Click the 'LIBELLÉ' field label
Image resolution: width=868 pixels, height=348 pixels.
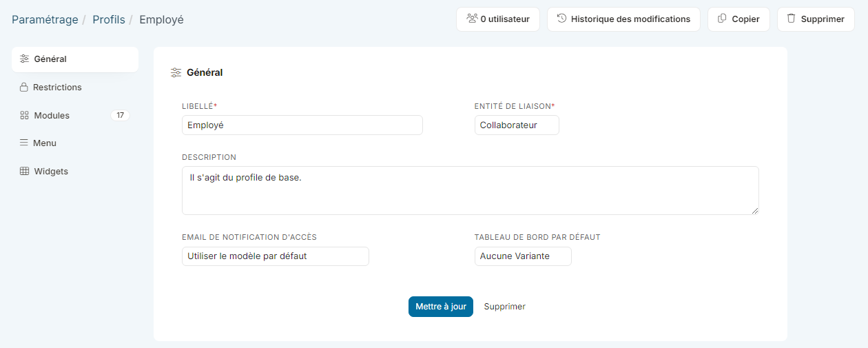click(199, 106)
